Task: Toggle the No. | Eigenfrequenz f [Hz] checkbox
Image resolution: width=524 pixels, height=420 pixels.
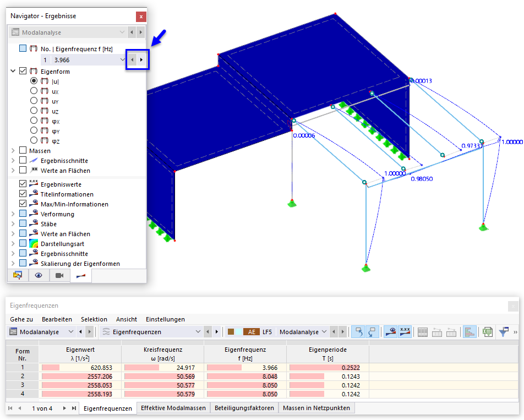Action: tap(23, 48)
